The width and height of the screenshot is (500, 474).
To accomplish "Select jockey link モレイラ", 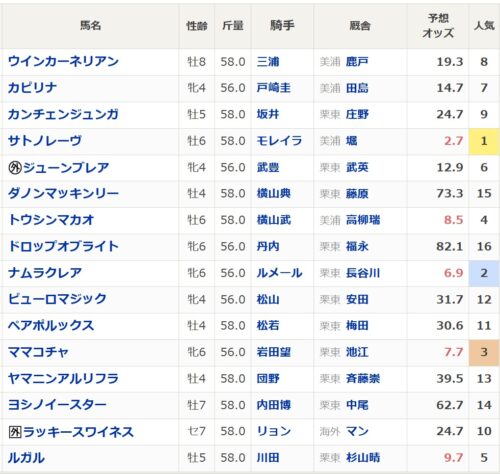I will click(279, 141).
